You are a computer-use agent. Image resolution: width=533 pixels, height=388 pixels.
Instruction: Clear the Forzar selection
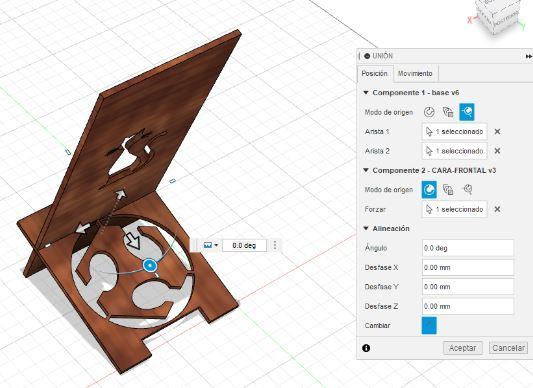[497, 209]
